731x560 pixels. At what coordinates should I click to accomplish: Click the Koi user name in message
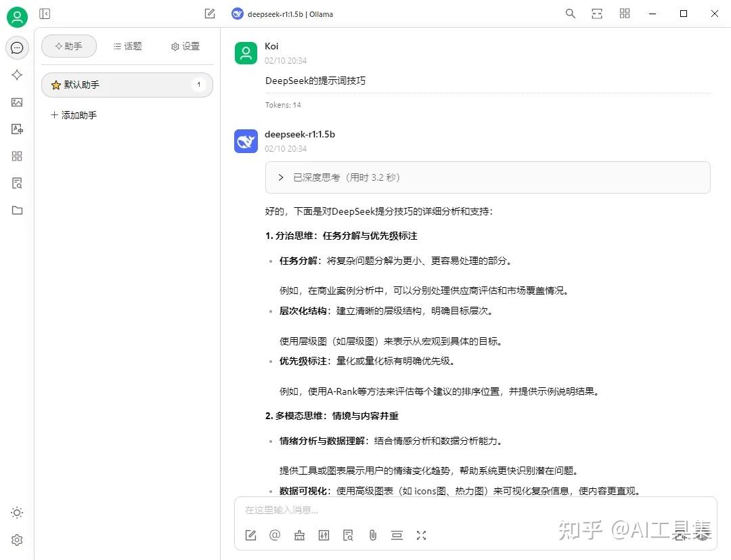tap(271, 46)
